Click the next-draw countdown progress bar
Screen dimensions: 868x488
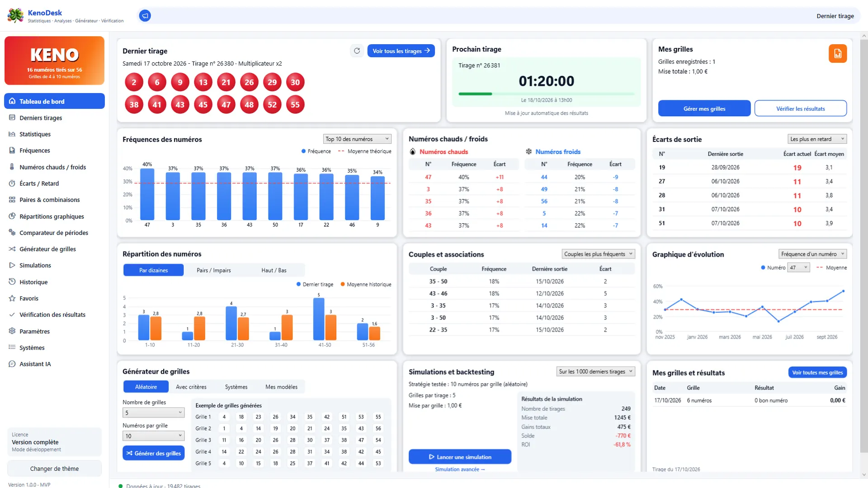546,94
